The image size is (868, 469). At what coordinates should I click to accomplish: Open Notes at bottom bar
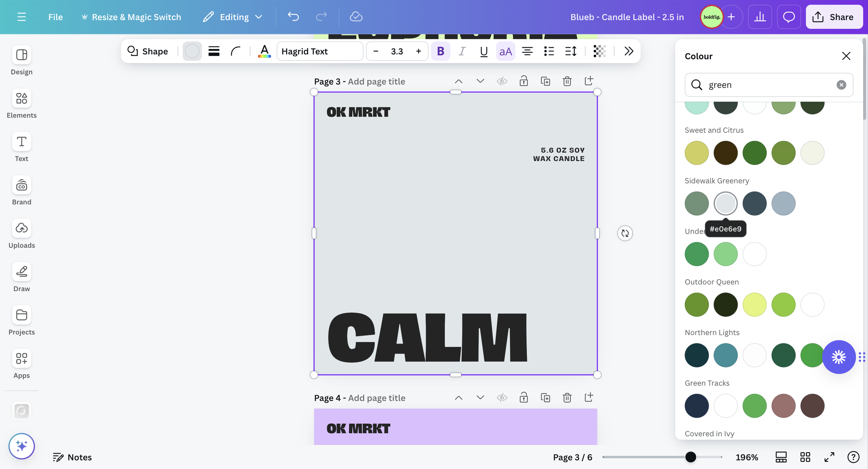(x=72, y=457)
